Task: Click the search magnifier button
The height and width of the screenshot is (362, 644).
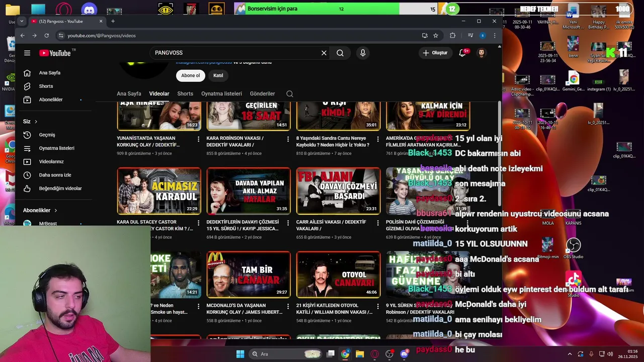Action: [340, 53]
